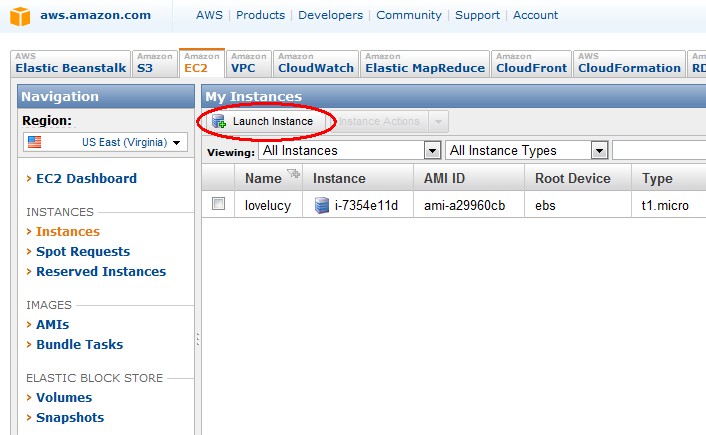Click the navigation pane splitter handle
The width and height of the screenshot is (706, 435).
coord(198,339)
